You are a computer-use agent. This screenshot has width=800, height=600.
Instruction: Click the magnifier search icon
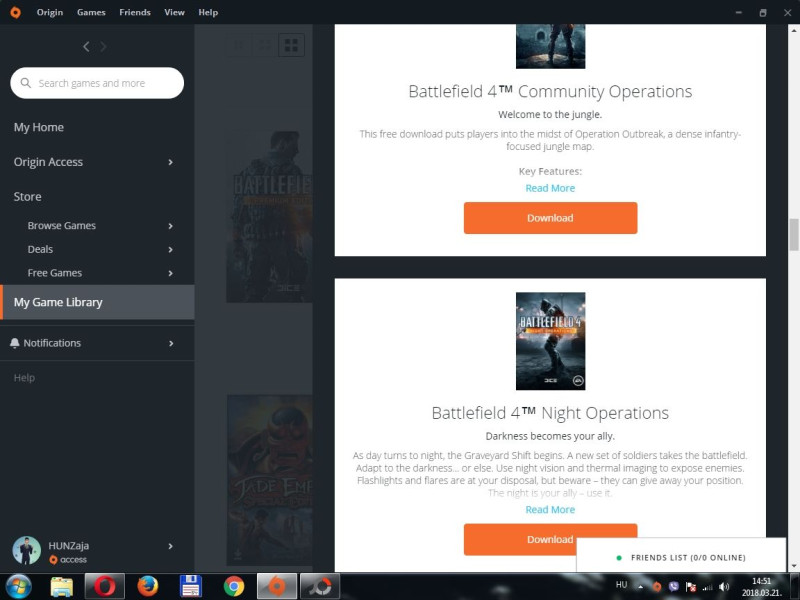pyautogui.click(x=26, y=83)
